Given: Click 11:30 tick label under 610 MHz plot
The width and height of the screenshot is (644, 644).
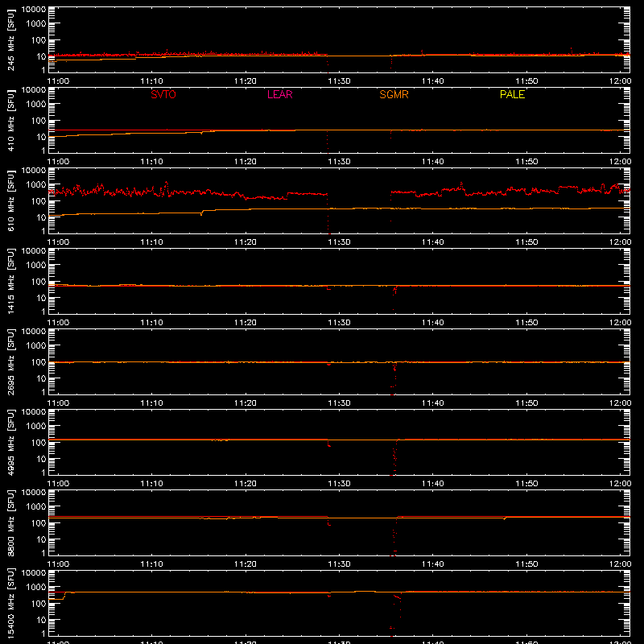Looking at the screenshot, I should pyautogui.click(x=339, y=242).
